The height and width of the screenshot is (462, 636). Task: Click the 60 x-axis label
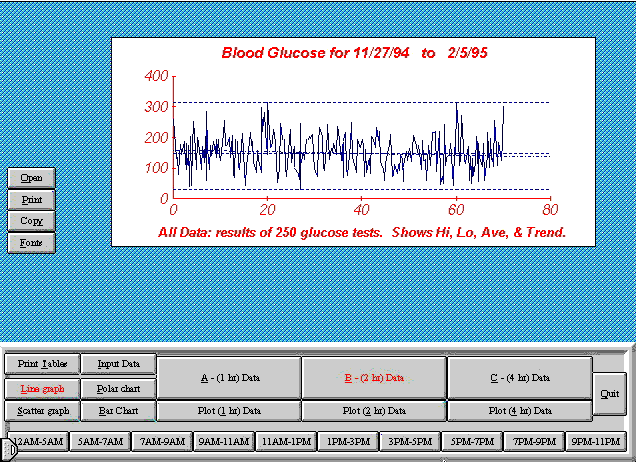pos(456,210)
